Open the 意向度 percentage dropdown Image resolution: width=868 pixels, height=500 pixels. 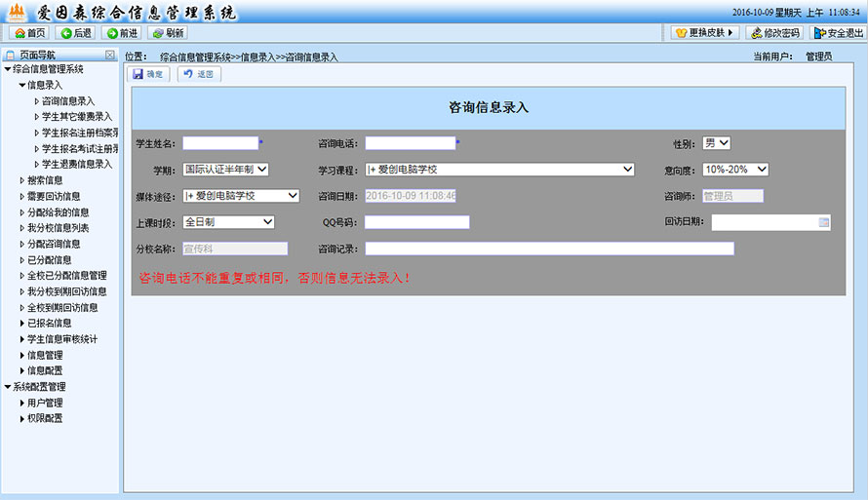pos(735,170)
